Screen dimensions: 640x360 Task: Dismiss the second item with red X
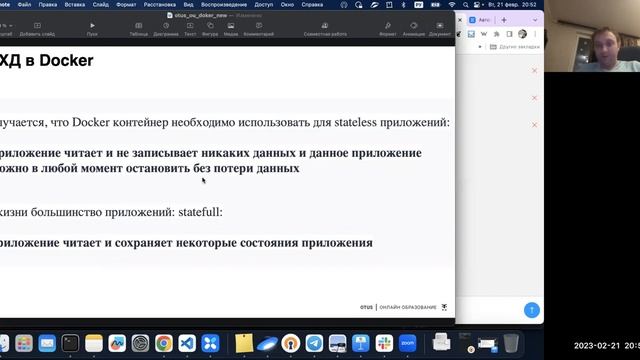point(534,98)
